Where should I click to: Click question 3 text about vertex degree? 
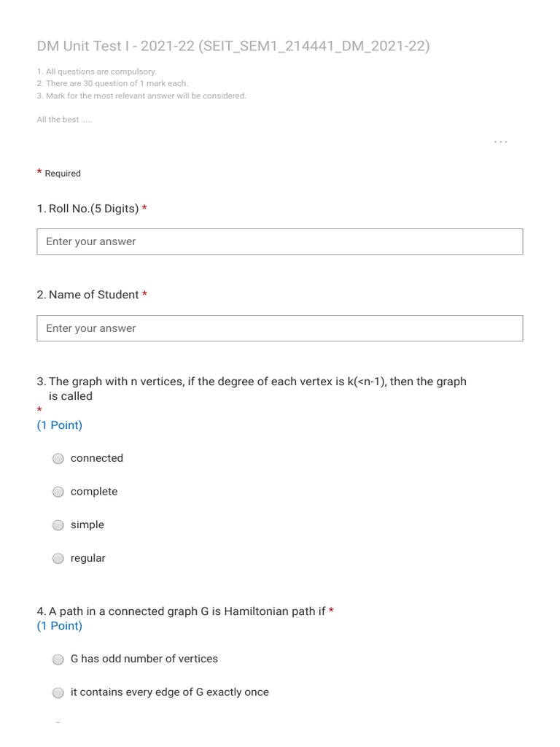252,389
